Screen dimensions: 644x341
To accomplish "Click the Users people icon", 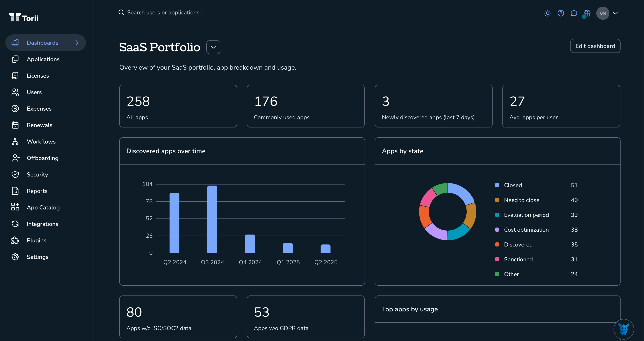I will point(15,92).
